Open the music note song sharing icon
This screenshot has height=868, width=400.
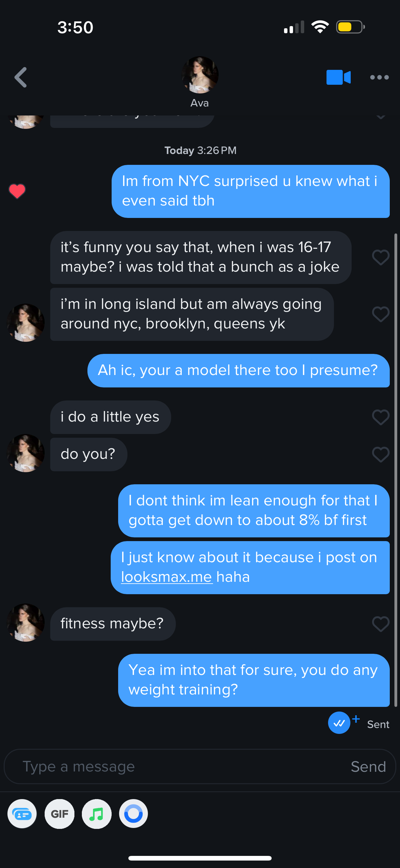coord(97,814)
